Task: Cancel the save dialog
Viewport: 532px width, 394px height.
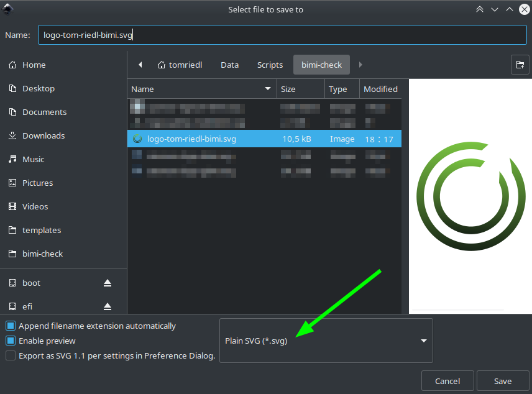Action: pos(447,380)
